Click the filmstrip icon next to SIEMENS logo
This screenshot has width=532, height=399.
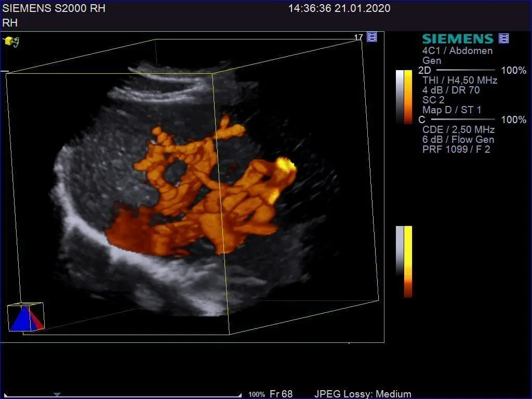pos(503,38)
